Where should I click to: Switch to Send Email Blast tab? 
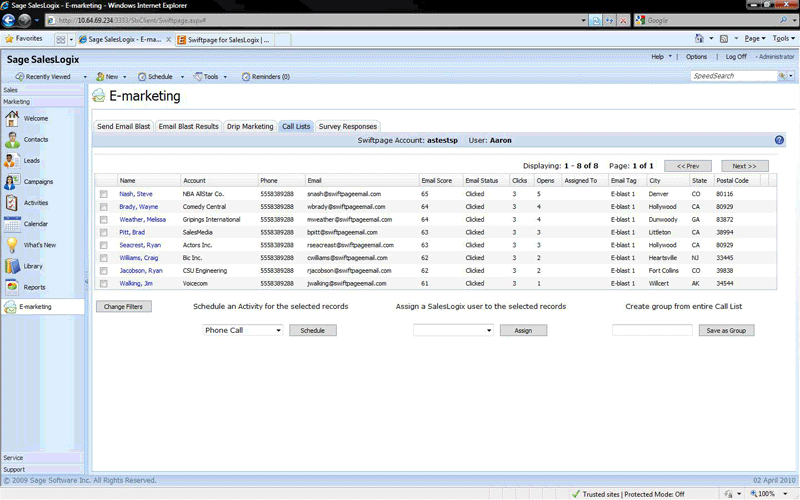pos(123,126)
